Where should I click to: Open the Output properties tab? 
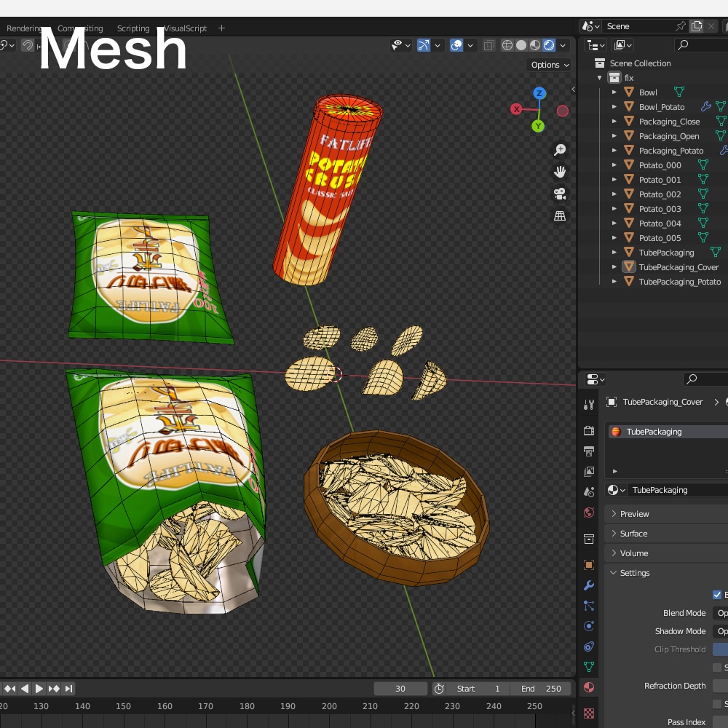(x=589, y=451)
